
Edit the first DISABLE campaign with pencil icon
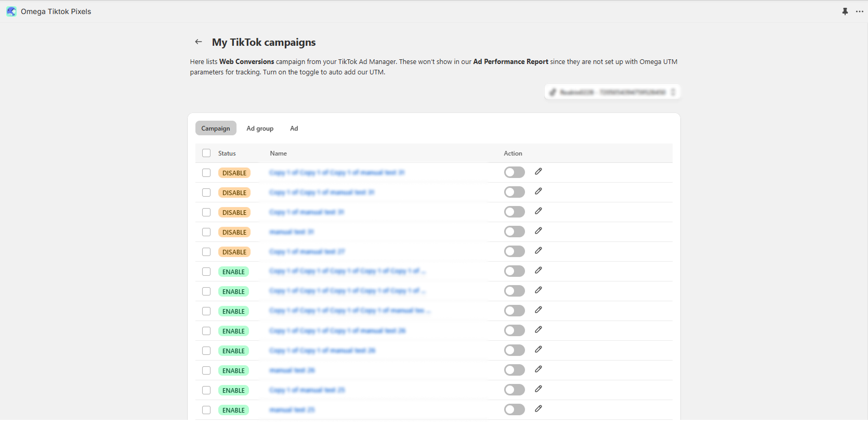point(538,172)
